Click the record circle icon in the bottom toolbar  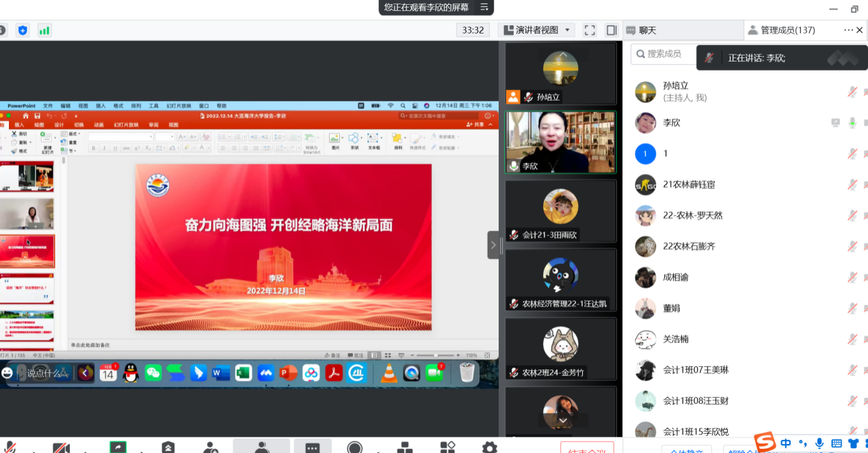pyautogui.click(x=354, y=448)
